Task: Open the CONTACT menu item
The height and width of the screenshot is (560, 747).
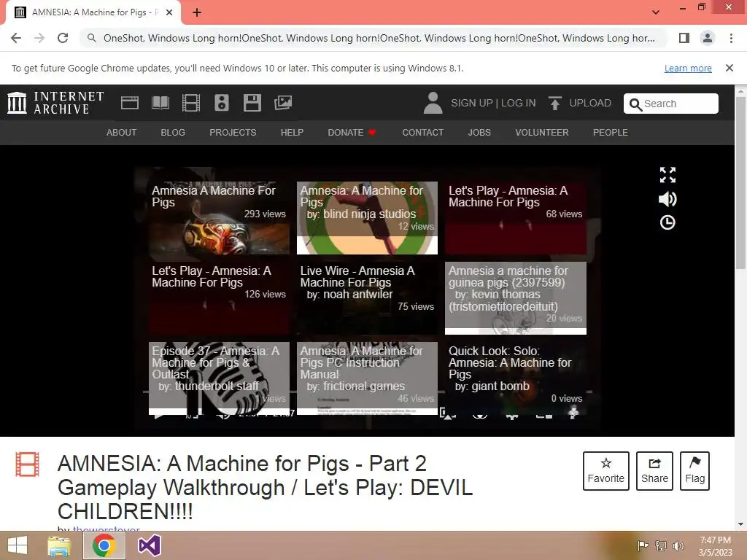Action: pyautogui.click(x=422, y=133)
